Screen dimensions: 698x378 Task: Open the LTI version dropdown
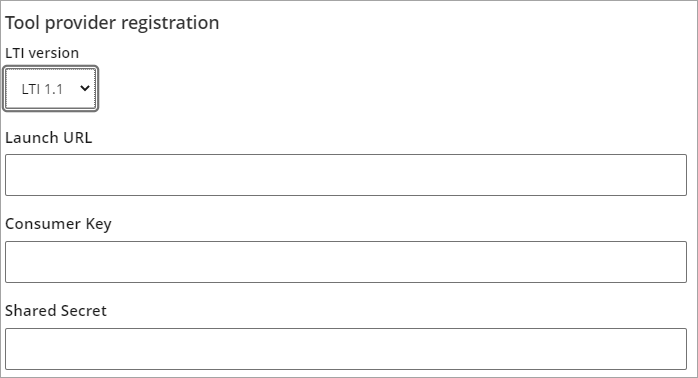click(x=51, y=89)
